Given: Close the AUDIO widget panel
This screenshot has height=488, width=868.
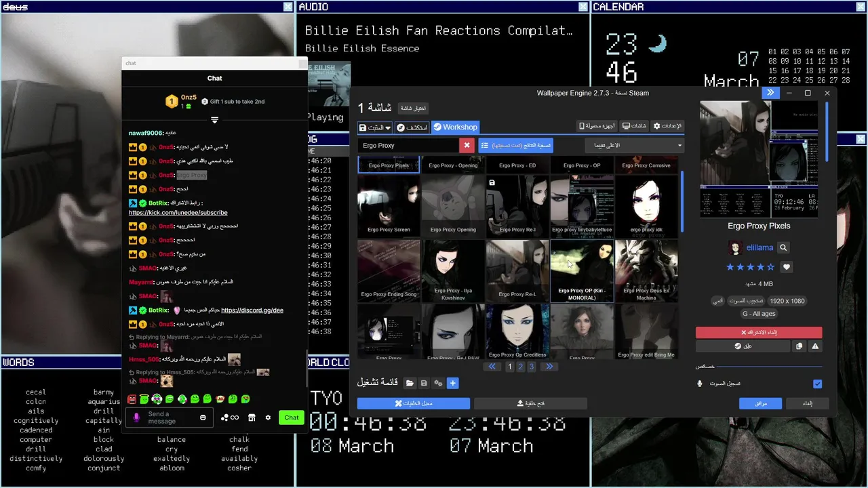Looking at the screenshot, I should (583, 7).
